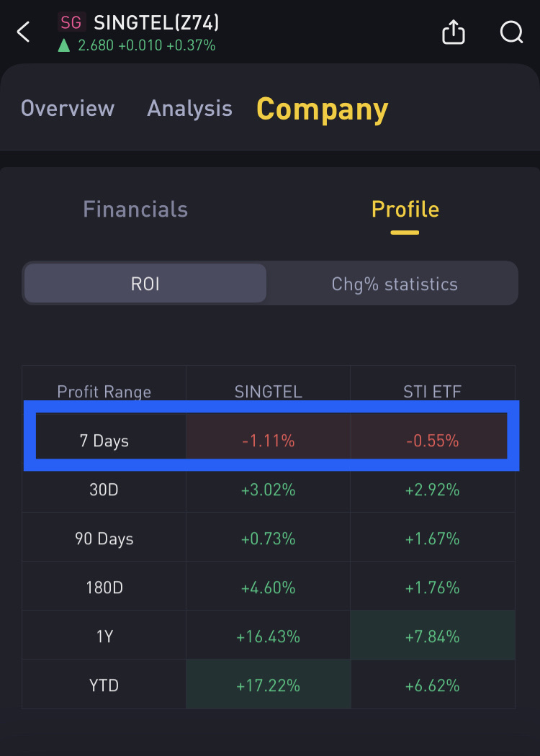This screenshot has width=540, height=756.
Task: Tap the search magnifier icon
Action: (511, 32)
